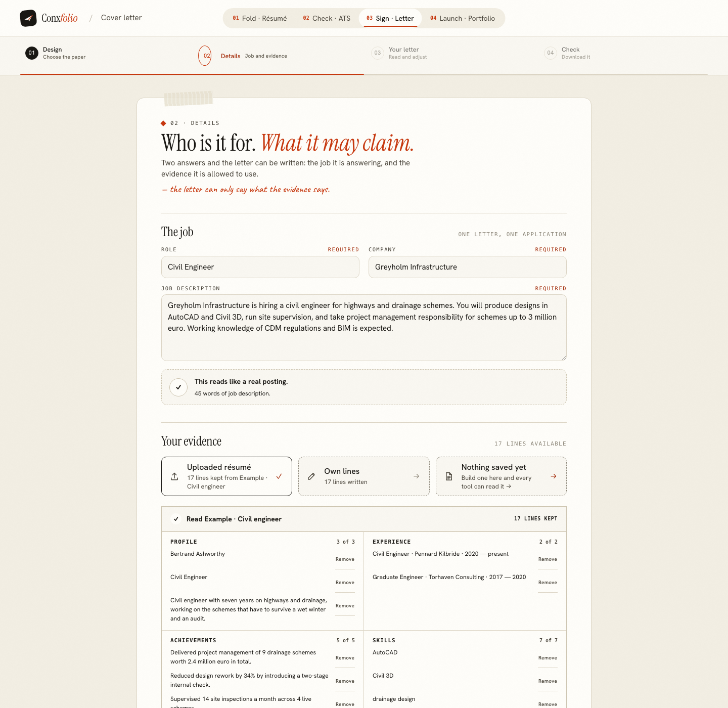Screen dimensions: 728x708
Task: Remove the '9 drainage schemes' achievement
Action: pos(345,658)
